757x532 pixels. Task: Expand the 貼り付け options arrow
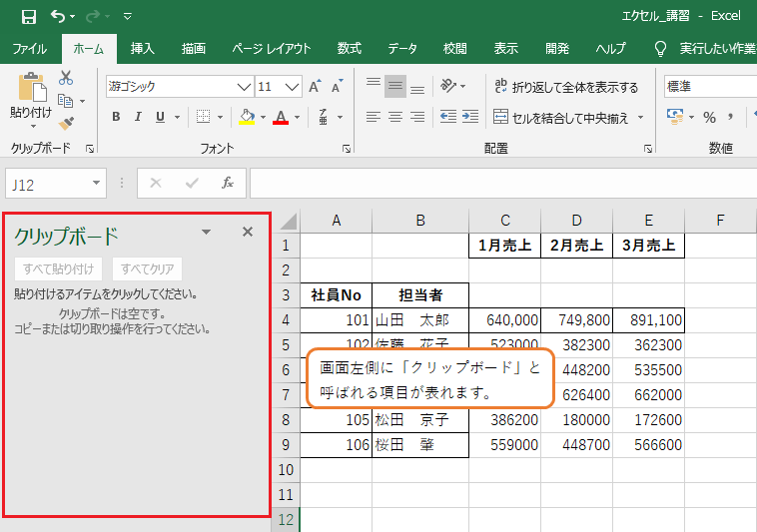[33, 127]
